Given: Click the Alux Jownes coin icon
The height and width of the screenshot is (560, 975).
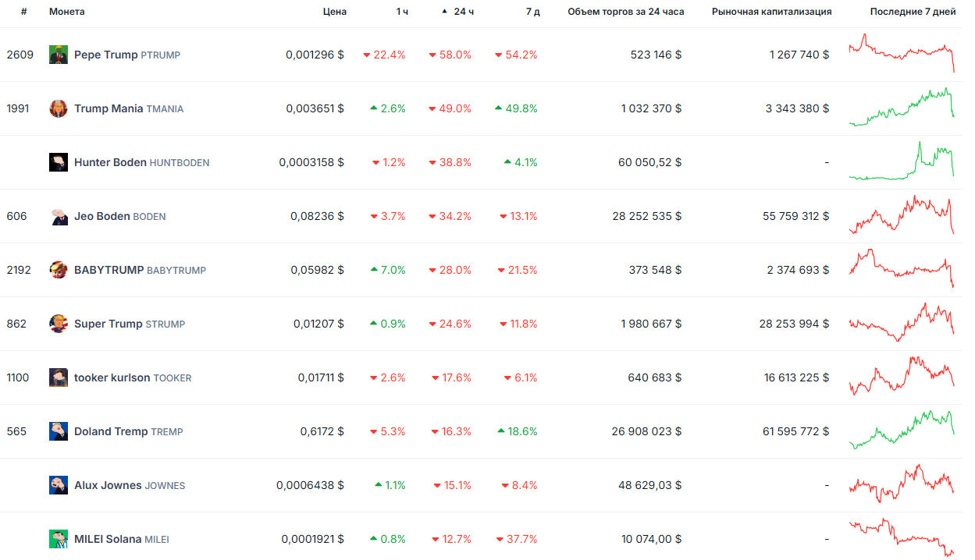Looking at the screenshot, I should click(x=59, y=485).
